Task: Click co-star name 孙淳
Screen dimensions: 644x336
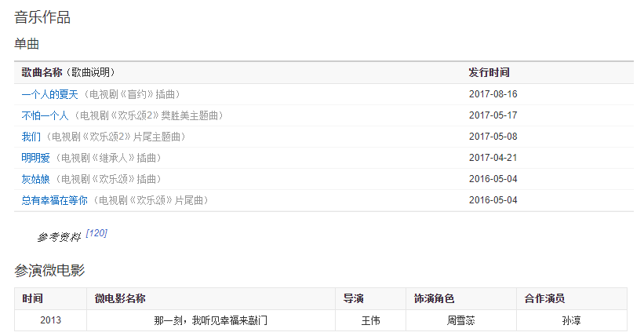Action: click(x=572, y=320)
